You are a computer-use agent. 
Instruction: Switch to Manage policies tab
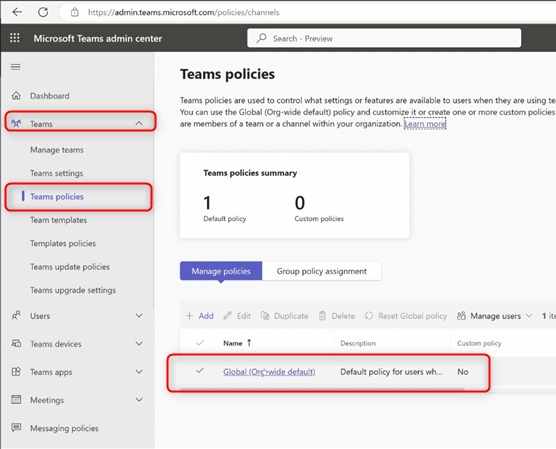(221, 271)
